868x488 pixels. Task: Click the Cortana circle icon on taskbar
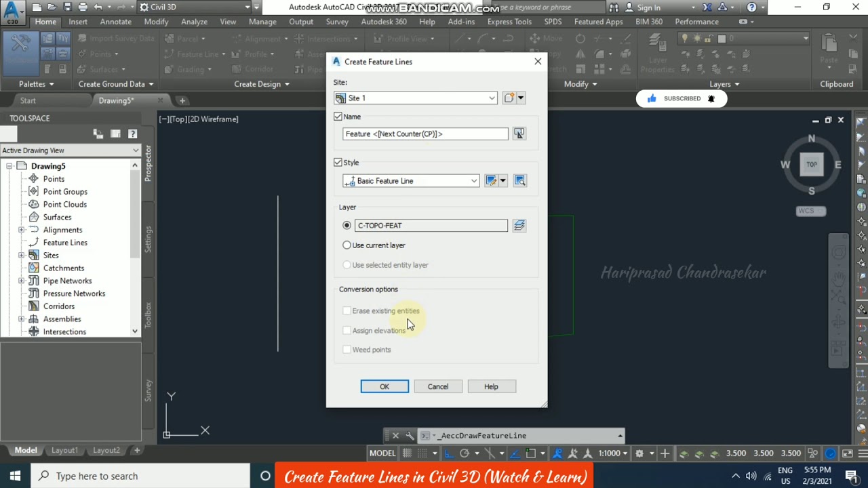click(x=265, y=476)
